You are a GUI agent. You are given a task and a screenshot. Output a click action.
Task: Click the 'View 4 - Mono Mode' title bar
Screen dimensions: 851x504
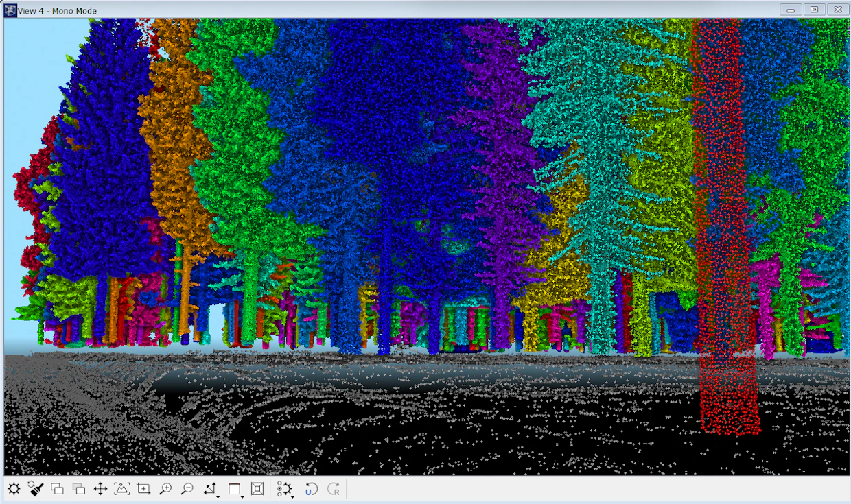[x=58, y=11]
